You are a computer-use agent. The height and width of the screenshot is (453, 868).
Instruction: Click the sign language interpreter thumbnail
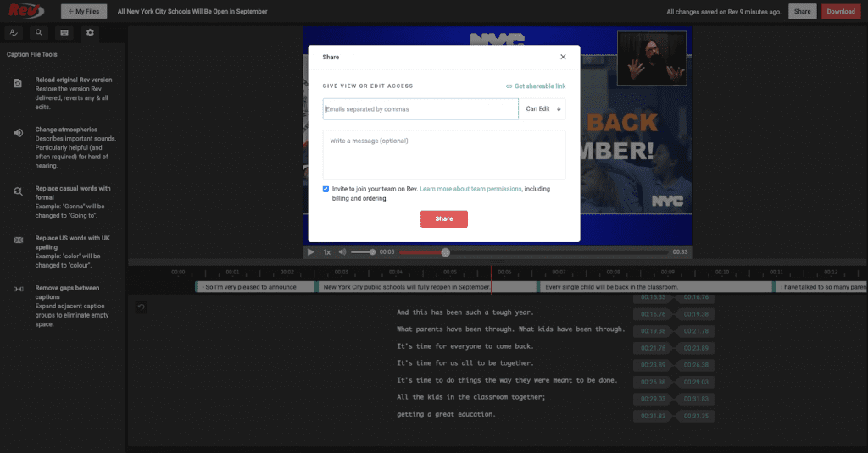[652, 58]
